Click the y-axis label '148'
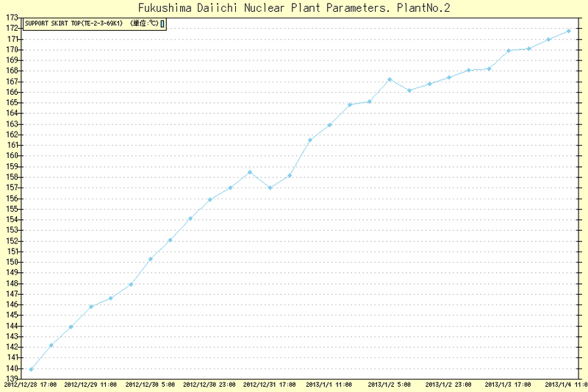The image size is (588, 392). point(12,283)
